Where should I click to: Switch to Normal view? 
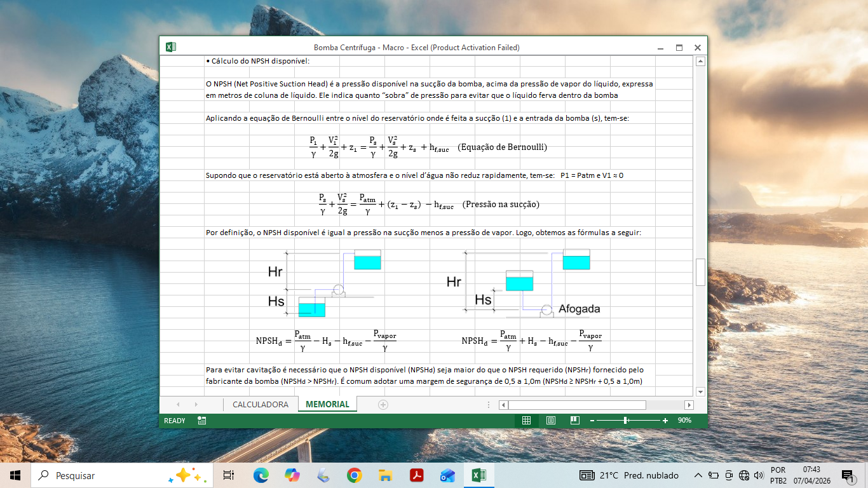(526, 421)
